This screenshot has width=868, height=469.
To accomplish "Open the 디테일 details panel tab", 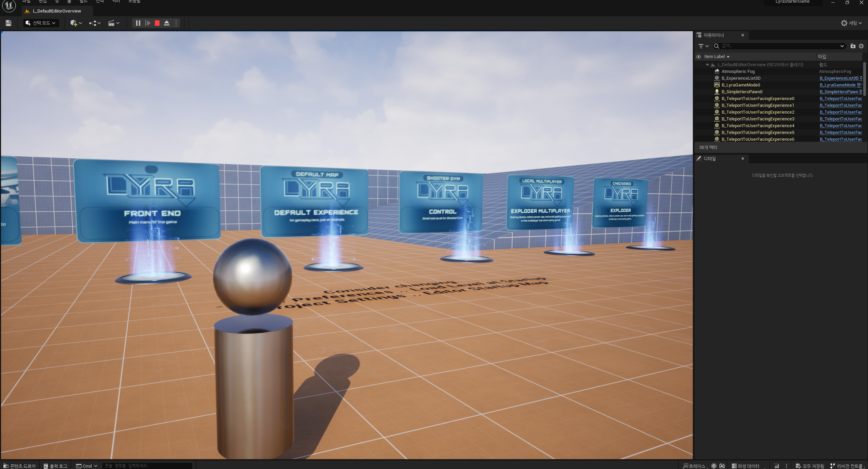I will pos(709,159).
